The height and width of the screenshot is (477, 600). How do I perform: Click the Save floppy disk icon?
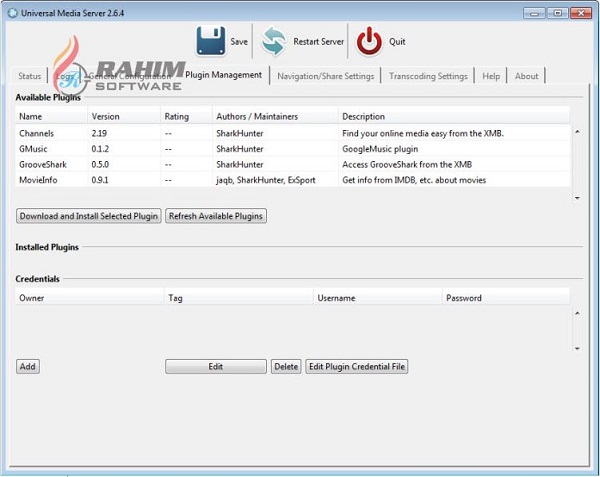pyautogui.click(x=211, y=42)
